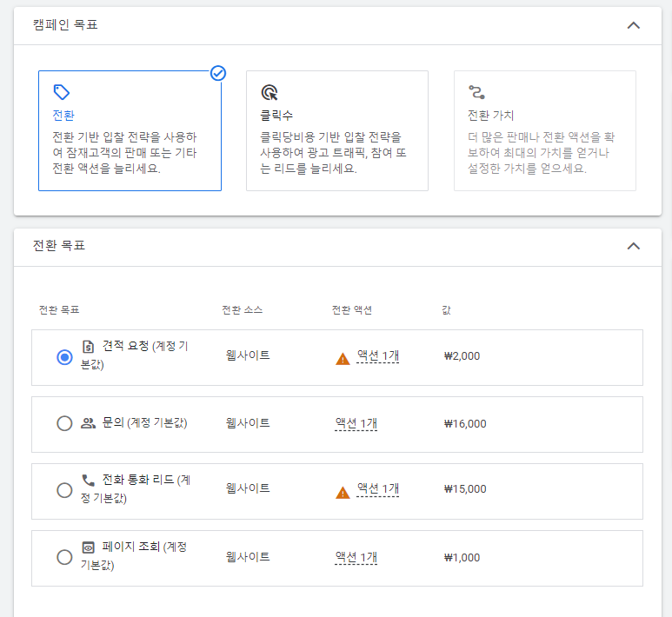This screenshot has width=672, height=617.
Task: Open 액션 1개 link in 문의 row
Action: click(356, 424)
